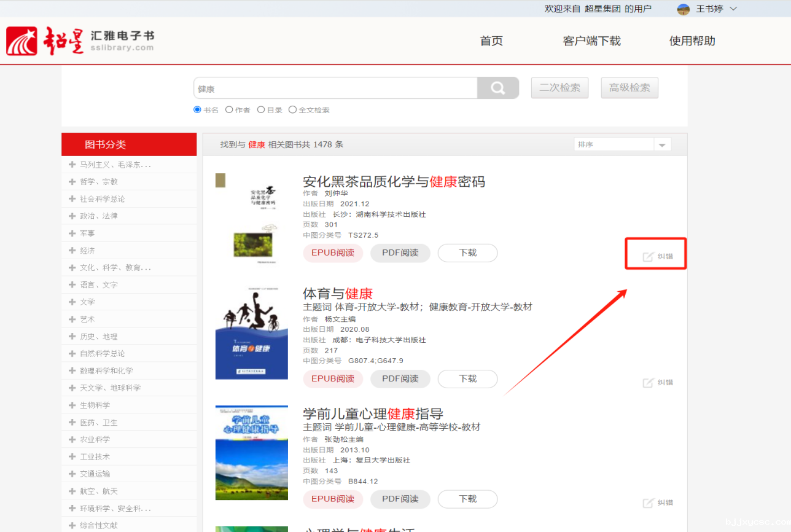Click 下载 for 体育与健康

pos(468,379)
